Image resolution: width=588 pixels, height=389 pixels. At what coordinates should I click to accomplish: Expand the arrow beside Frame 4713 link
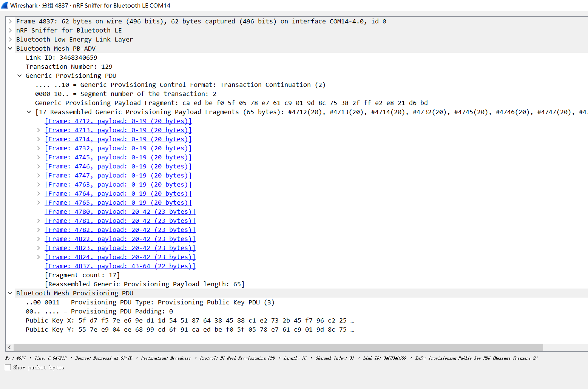pos(39,130)
